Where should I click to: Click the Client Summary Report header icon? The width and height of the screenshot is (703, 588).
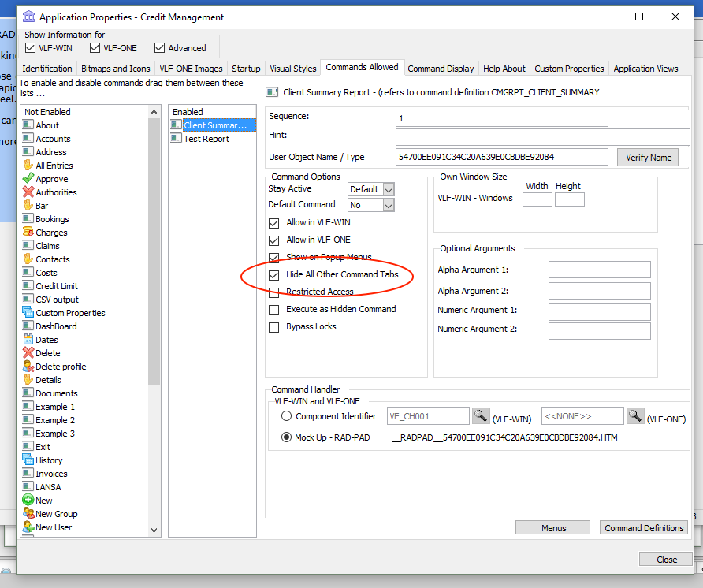pyautogui.click(x=272, y=92)
